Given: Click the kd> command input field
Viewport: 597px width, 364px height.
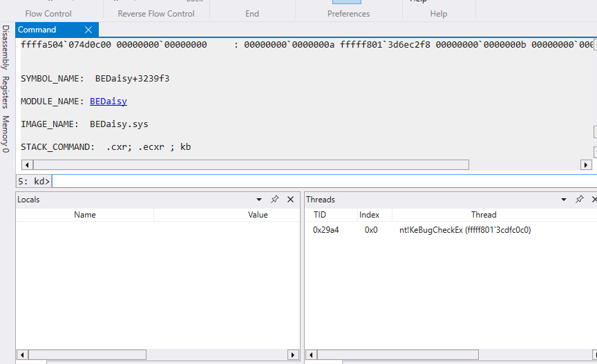Looking at the screenshot, I should click(x=323, y=181).
